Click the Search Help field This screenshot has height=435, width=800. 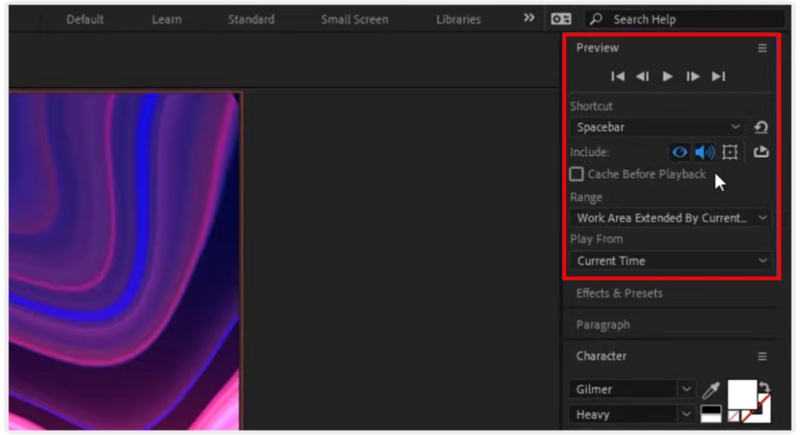point(685,19)
